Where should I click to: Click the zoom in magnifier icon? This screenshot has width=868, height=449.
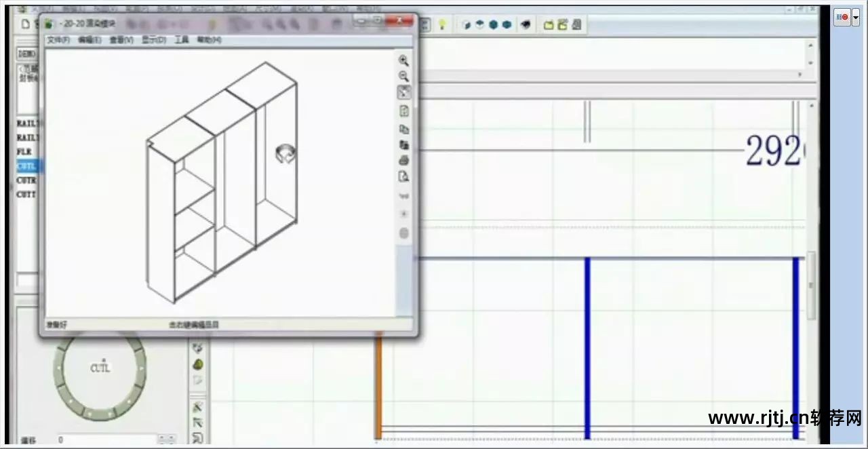click(403, 60)
